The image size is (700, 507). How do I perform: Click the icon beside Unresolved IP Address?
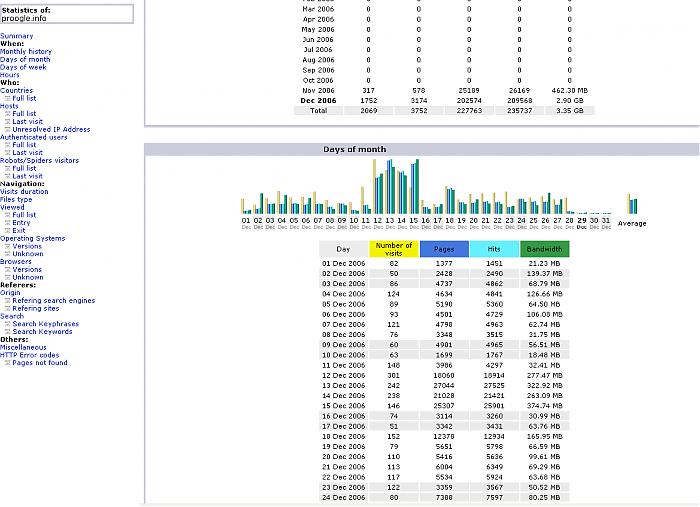coord(8,130)
